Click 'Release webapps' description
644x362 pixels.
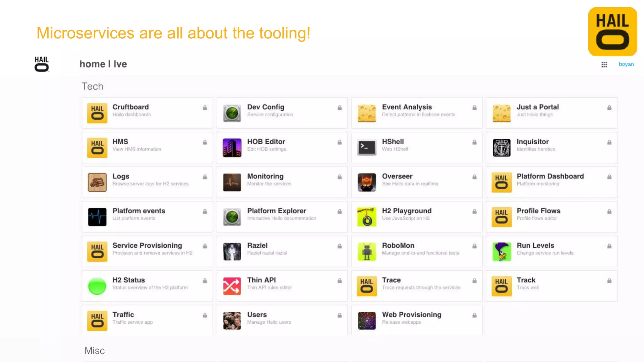coord(401,322)
